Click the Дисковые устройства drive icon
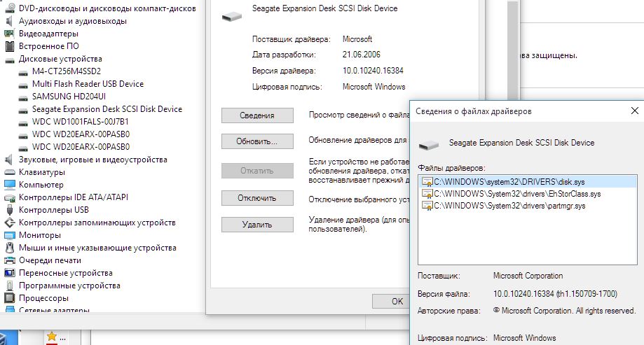The image size is (644, 345). [x=10, y=59]
